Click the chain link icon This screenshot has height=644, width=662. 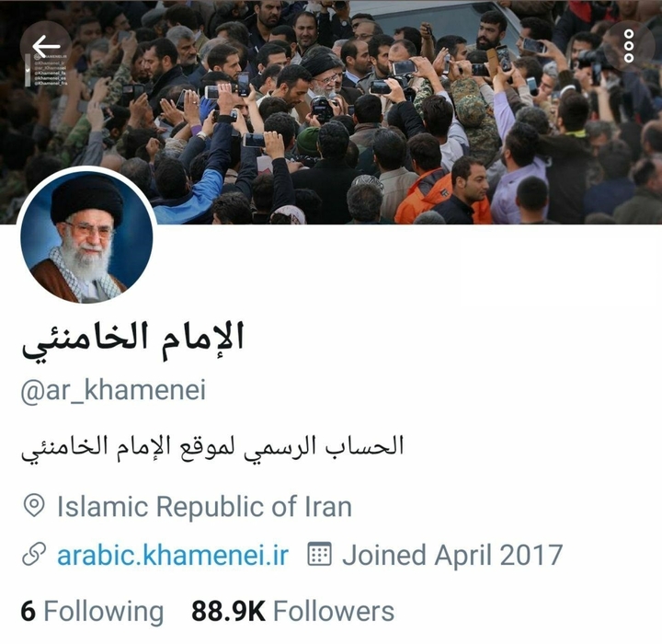coord(34,555)
